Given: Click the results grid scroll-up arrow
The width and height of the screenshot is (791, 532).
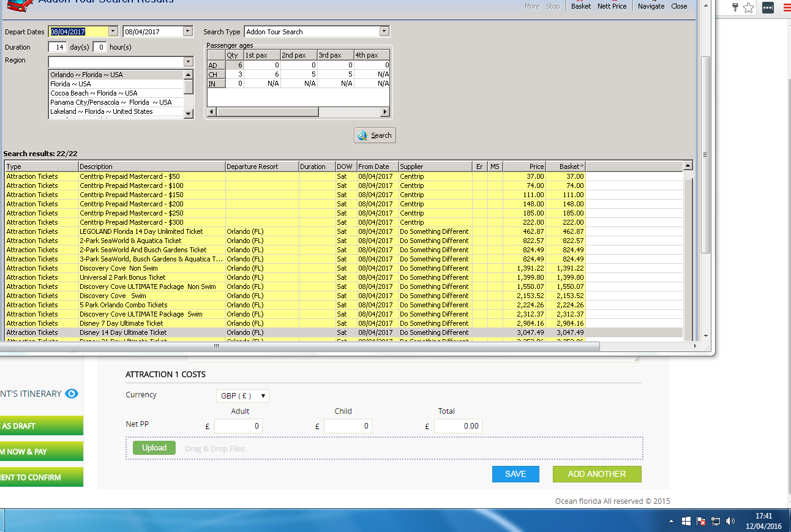Looking at the screenshot, I should pos(688,166).
